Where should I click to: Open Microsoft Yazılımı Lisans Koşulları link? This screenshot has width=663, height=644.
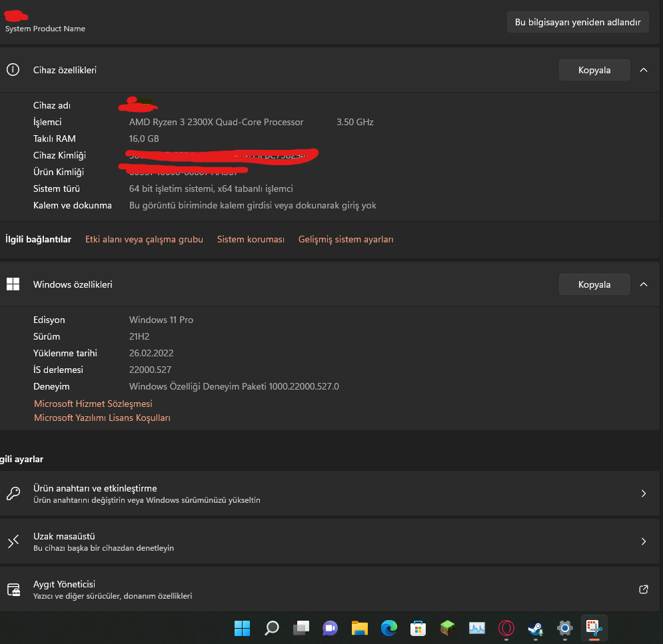tap(102, 418)
